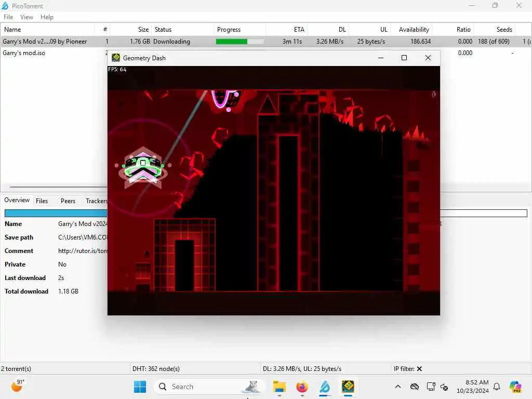The image size is (532, 399).
Task: Click the horizontal scrollbar of the torrent list
Action: 58,187
